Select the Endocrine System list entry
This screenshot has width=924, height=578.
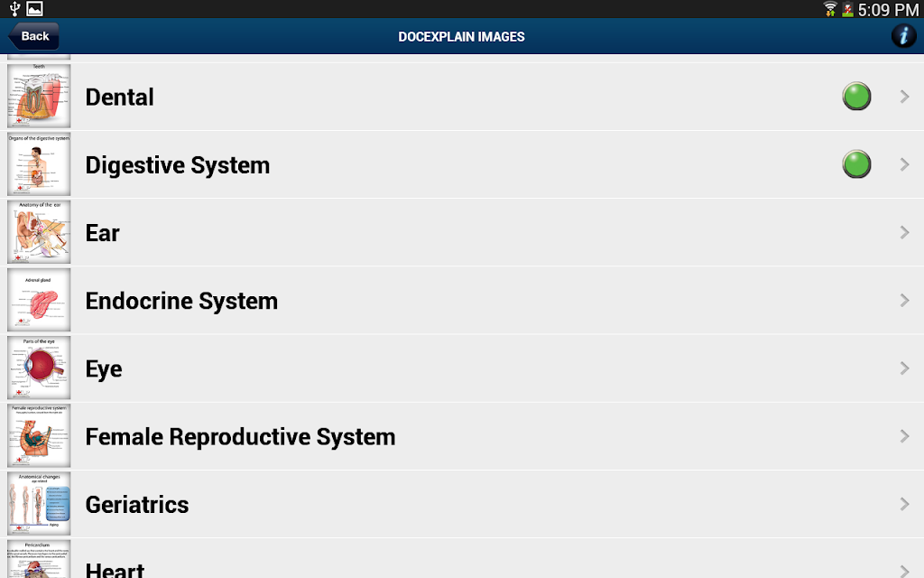(181, 301)
